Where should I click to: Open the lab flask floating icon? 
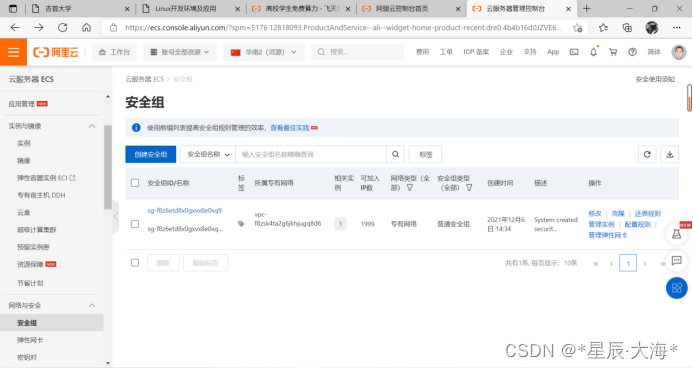point(677,234)
